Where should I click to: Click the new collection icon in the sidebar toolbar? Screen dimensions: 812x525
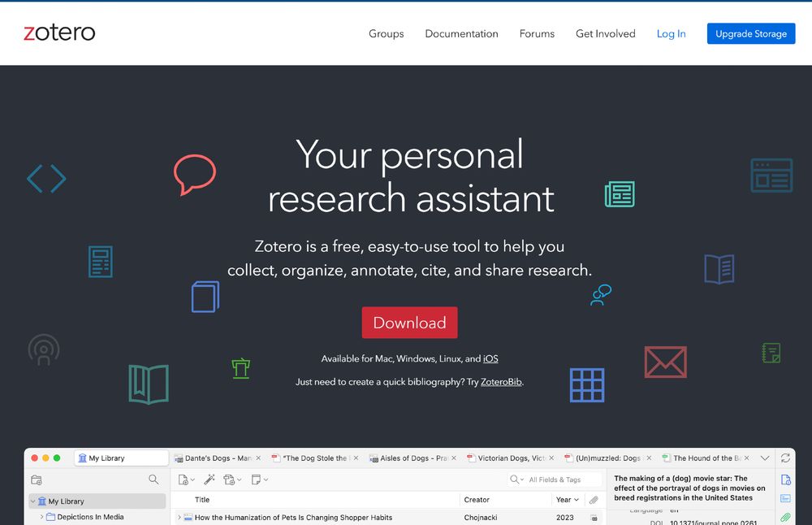pos(37,480)
